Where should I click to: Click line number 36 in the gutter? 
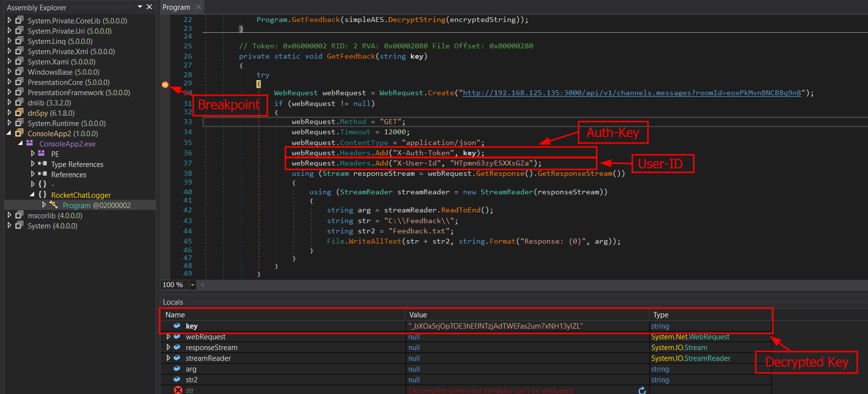[x=188, y=153]
